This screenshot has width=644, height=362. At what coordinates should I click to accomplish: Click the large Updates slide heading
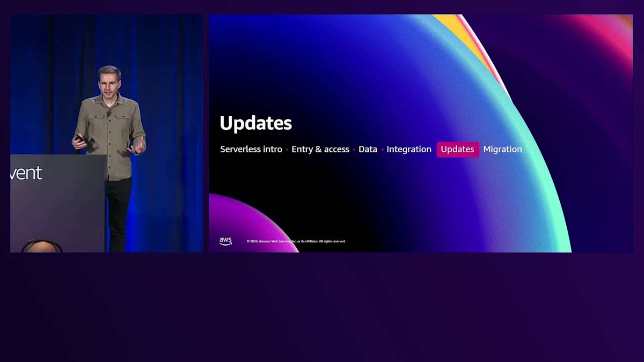click(x=256, y=123)
